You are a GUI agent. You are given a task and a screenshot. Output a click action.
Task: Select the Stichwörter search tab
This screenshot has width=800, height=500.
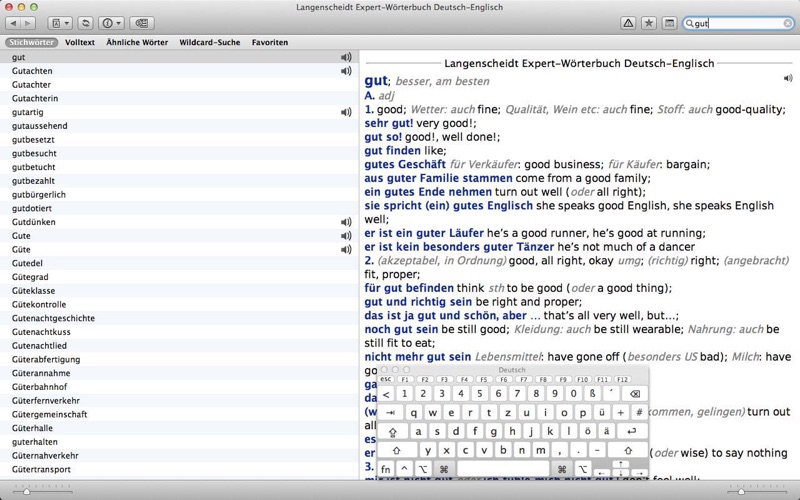[31, 42]
